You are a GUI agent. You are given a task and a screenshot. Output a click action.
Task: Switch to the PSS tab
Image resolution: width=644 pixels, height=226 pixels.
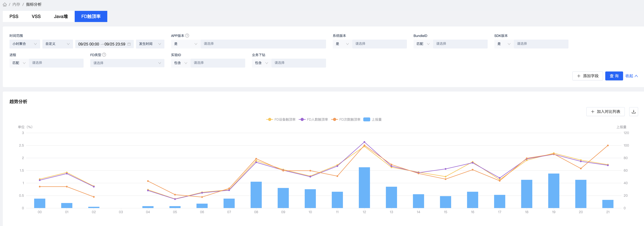tap(14, 16)
